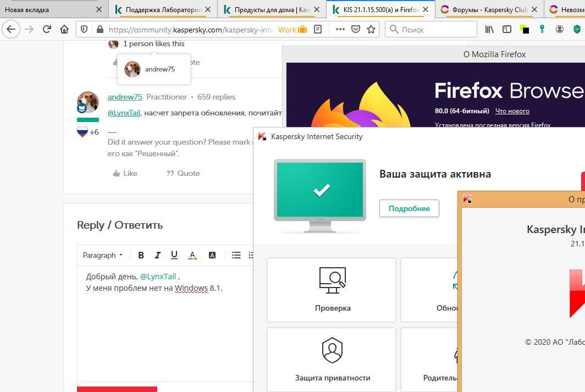The height and width of the screenshot is (392, 585).
Task: Click the "80.0 (64-битный)" version text
Action: tap(462, 111)
